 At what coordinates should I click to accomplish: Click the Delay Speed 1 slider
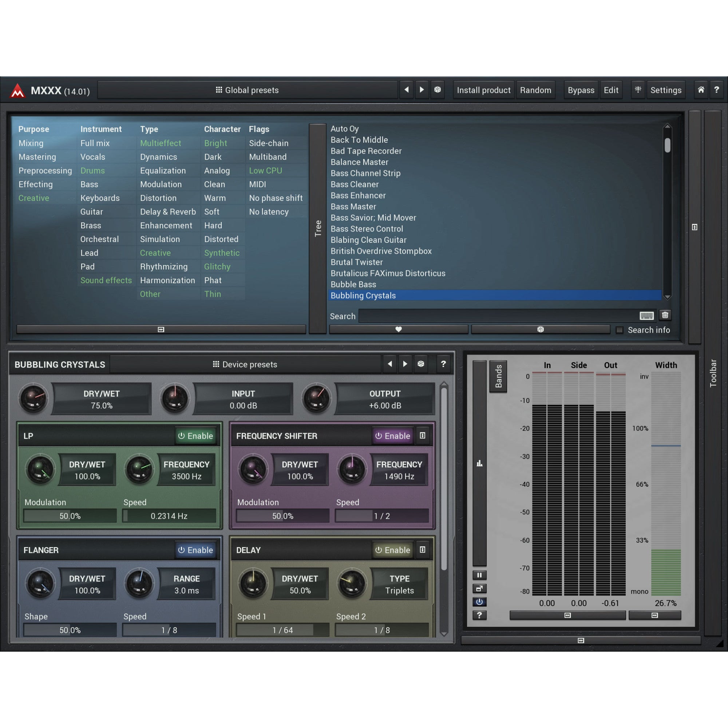[282, 630]
